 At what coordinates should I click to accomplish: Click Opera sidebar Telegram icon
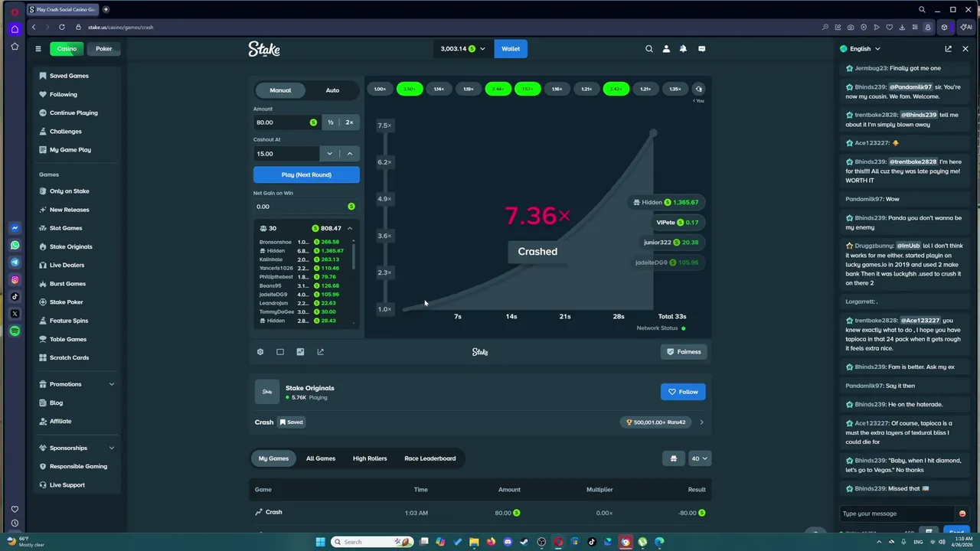tap(15, 262)
